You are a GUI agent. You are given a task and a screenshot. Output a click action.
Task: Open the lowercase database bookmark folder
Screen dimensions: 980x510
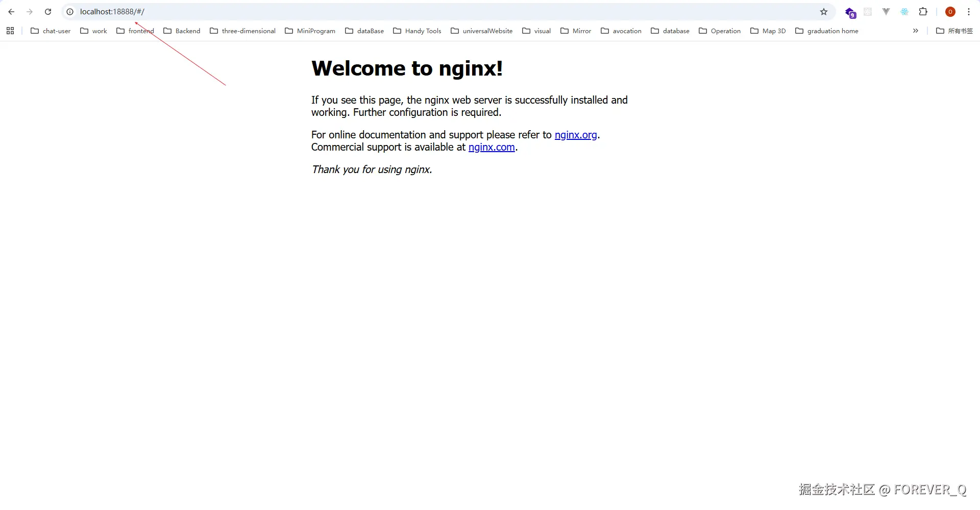(x=670, y=31)
